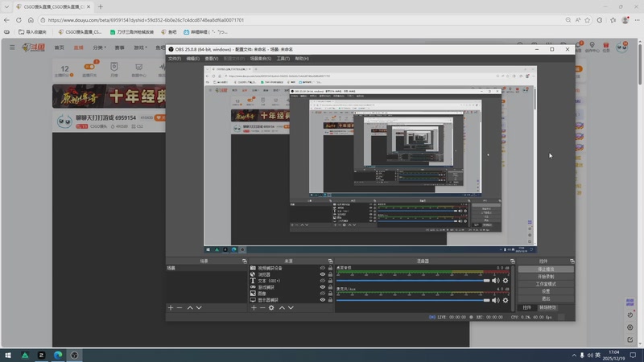The width and height of the screenshot is (644, 362).
Task: Add a new scene in OBS Scenes panel
Action: tap(171, 307)
